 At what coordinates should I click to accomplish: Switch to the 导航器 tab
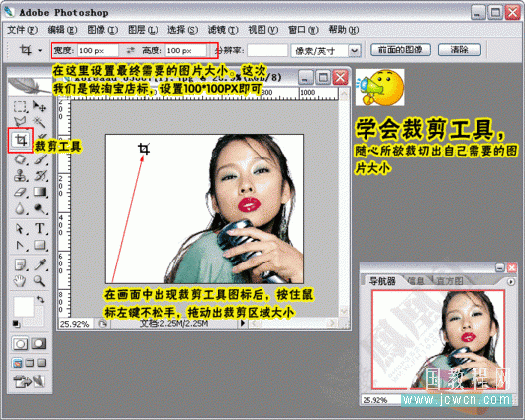[382, 281]
